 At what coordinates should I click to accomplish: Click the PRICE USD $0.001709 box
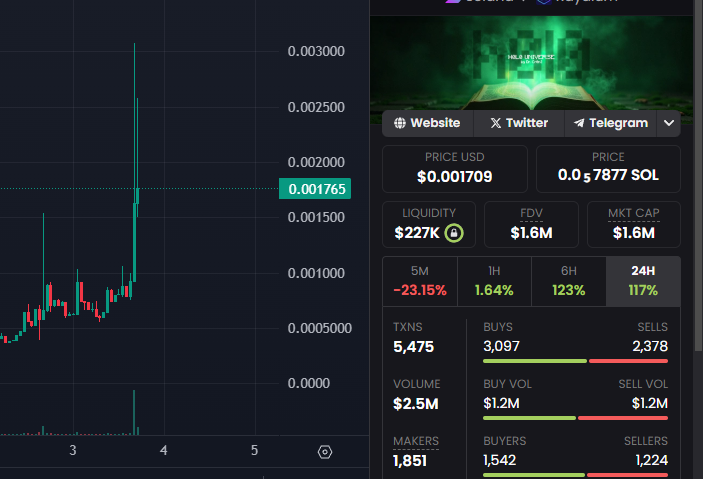[x=455, y=169]
